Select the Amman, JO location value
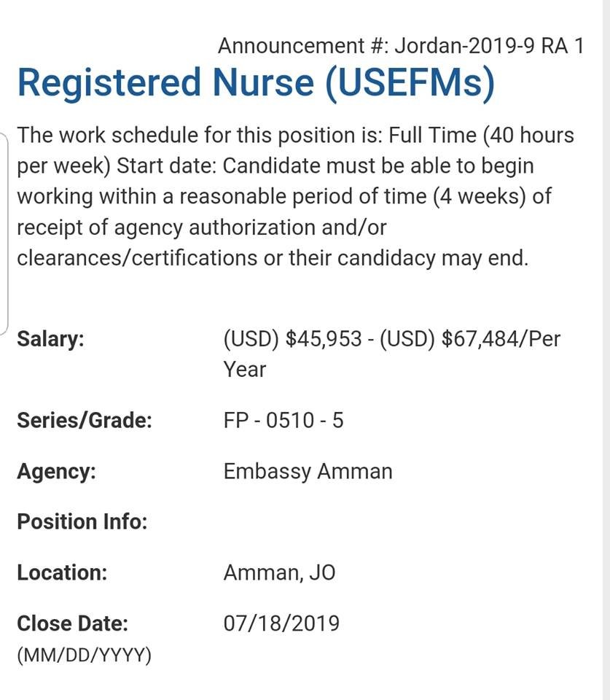This screenshot has height=700, width=610. (x=279, y=572)
